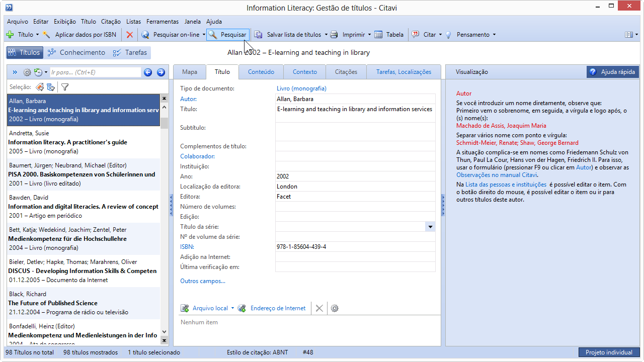Switch to the Citações tab

(346, 72)
